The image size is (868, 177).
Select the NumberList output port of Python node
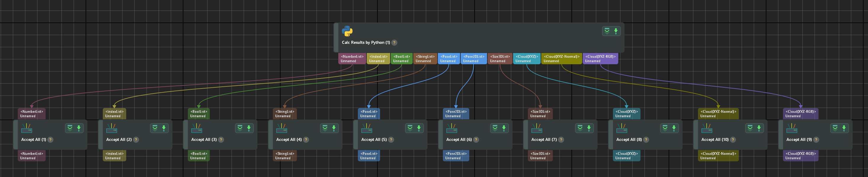(352, 59)
